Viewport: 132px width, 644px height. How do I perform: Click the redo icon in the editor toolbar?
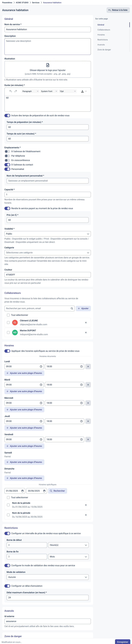tap(16, 91)
